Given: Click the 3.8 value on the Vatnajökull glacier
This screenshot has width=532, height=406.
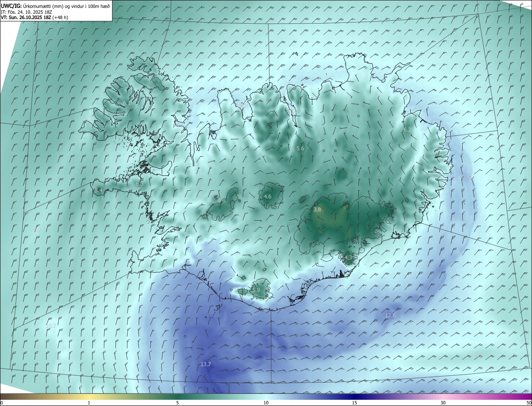Looking at the screenshot, I should click(x=317, y=210).
